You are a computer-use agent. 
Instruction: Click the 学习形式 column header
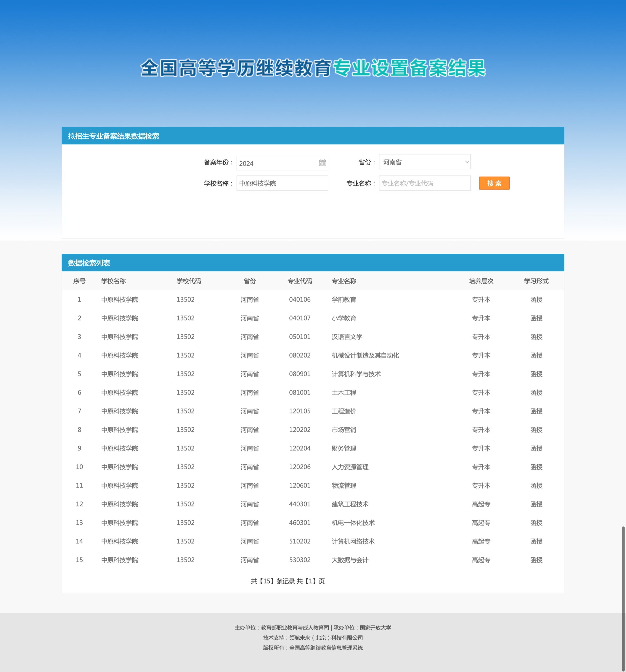pyautogui.click(x=536, y=281)
